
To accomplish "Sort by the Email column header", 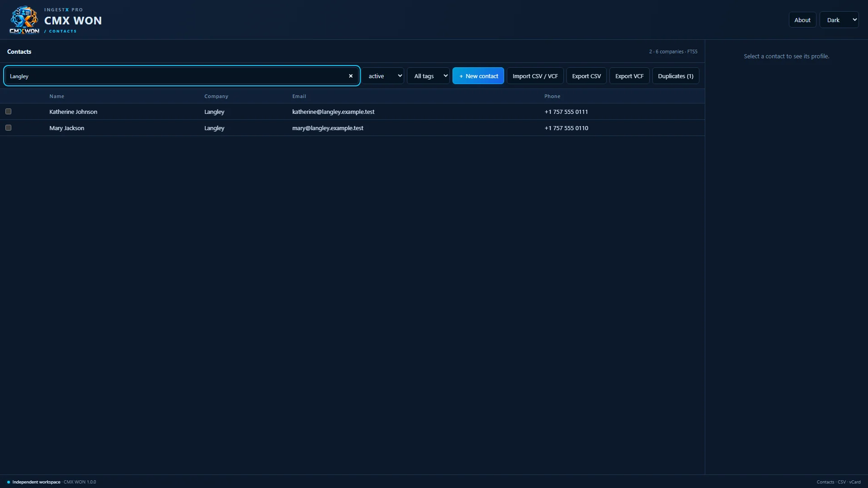I will (x=299, y=96).
